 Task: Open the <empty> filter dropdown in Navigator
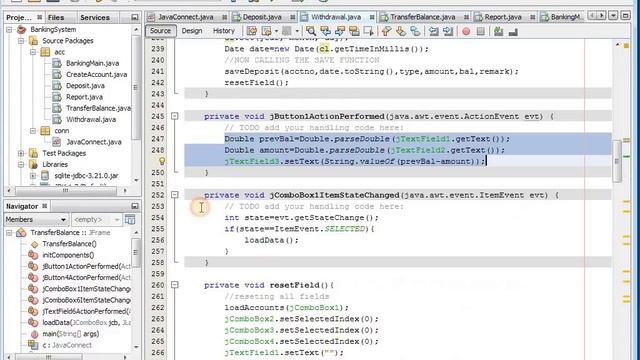(96, 220)
